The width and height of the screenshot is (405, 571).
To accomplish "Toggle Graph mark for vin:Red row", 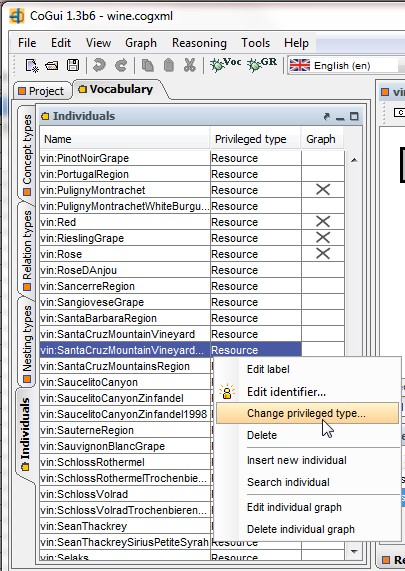I will tap(323, 222).
